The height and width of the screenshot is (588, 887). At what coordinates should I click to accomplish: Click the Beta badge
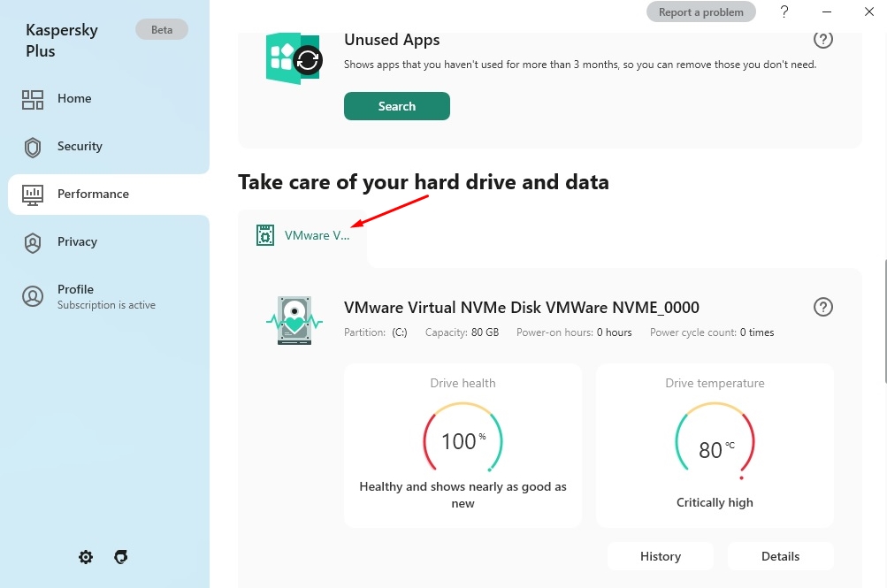(162, 29)
